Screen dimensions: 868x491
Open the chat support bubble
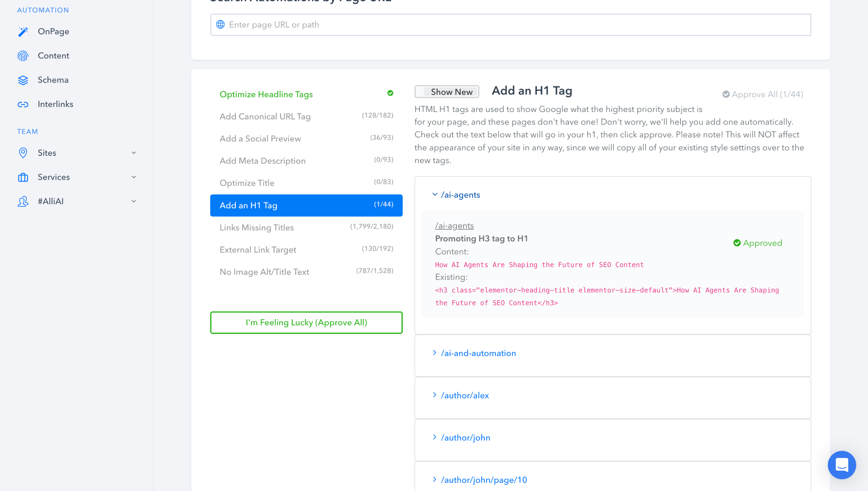(x=841, y=465)
